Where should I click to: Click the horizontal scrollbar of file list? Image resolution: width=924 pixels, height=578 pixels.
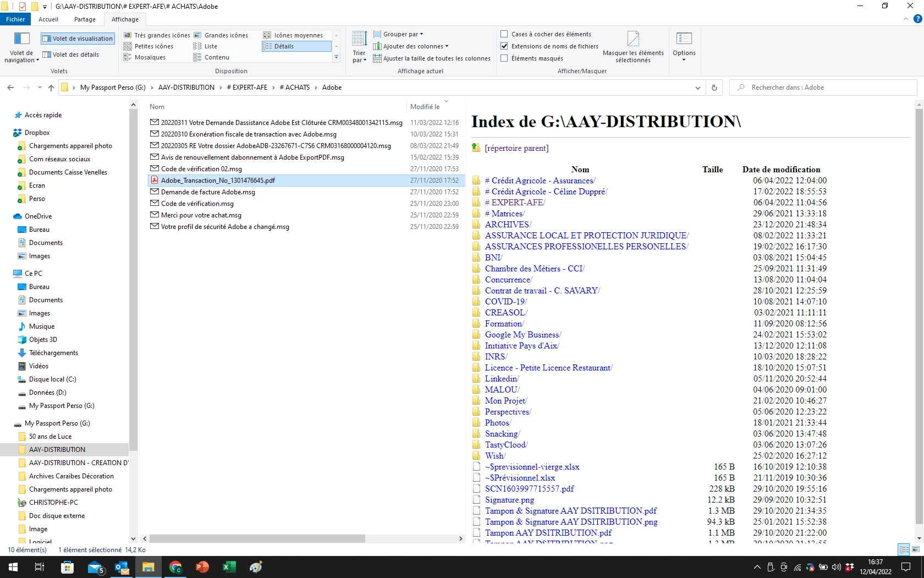[257, 538]
